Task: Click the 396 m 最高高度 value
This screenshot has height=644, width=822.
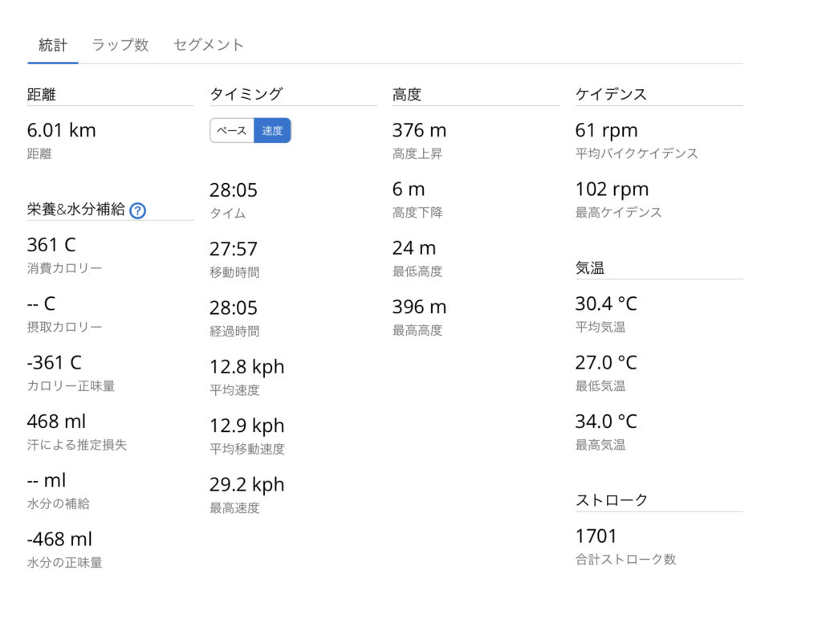Action: [419, 307]
